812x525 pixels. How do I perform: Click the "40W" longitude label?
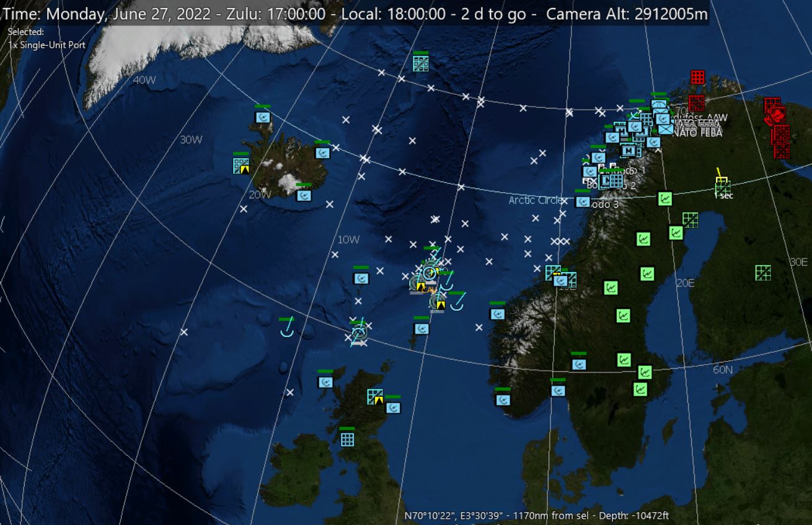point(144,80)
